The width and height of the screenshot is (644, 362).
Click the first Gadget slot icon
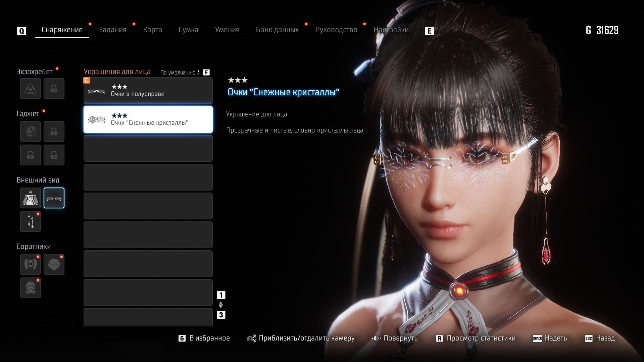click(x=31, y=132)
